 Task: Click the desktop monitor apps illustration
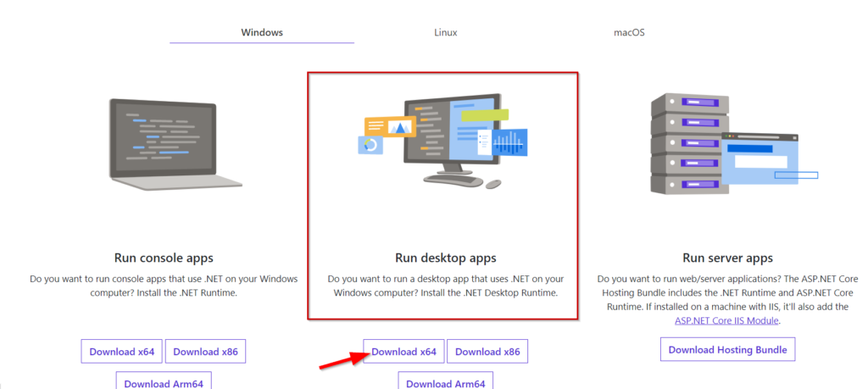tap(442, 141)
